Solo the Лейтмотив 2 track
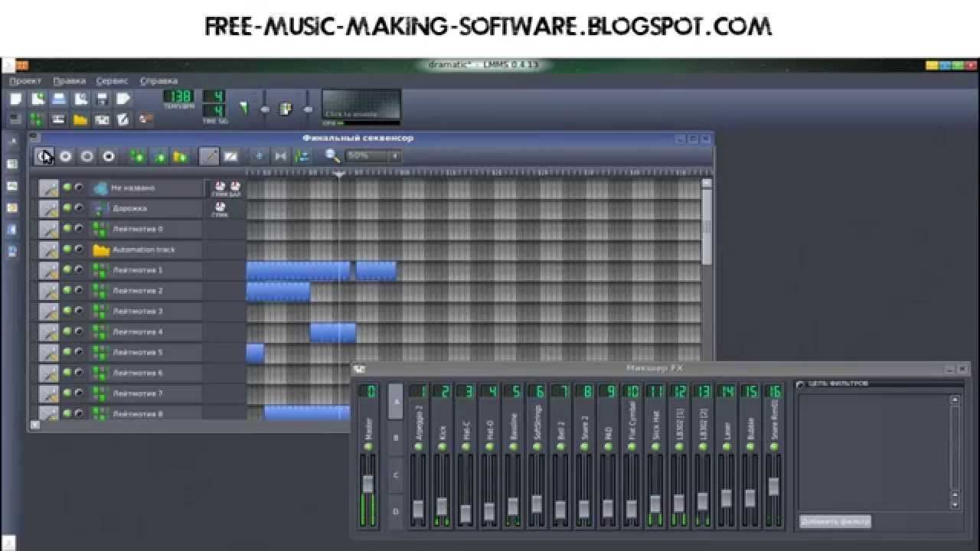This screenshot has height=551, width=980. 78,290
